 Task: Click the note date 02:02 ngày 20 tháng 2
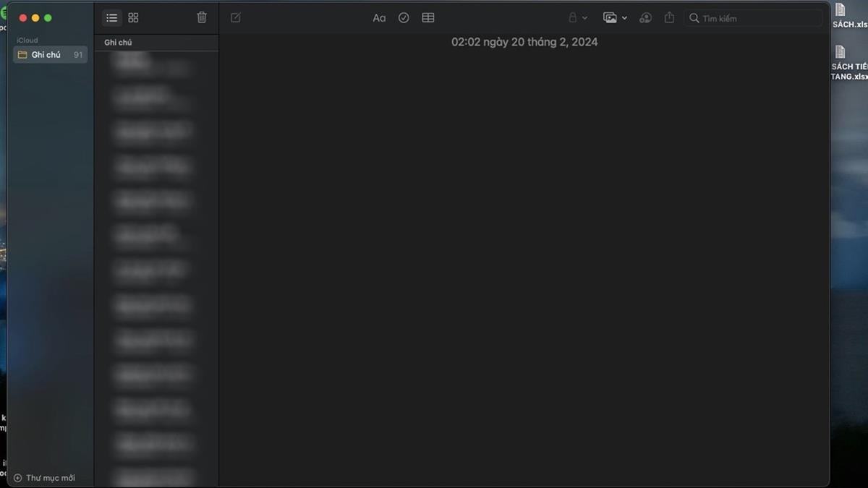[x=524, y=42]
